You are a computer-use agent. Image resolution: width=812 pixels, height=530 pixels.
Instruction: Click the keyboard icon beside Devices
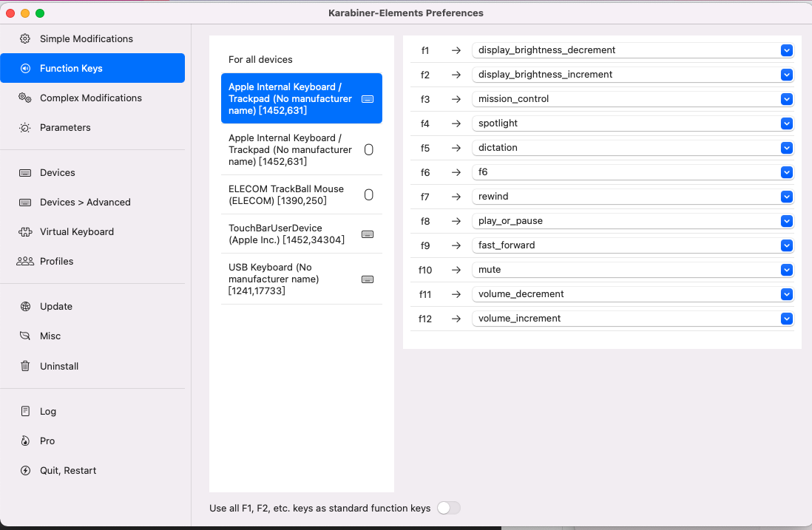coord(25,173)
